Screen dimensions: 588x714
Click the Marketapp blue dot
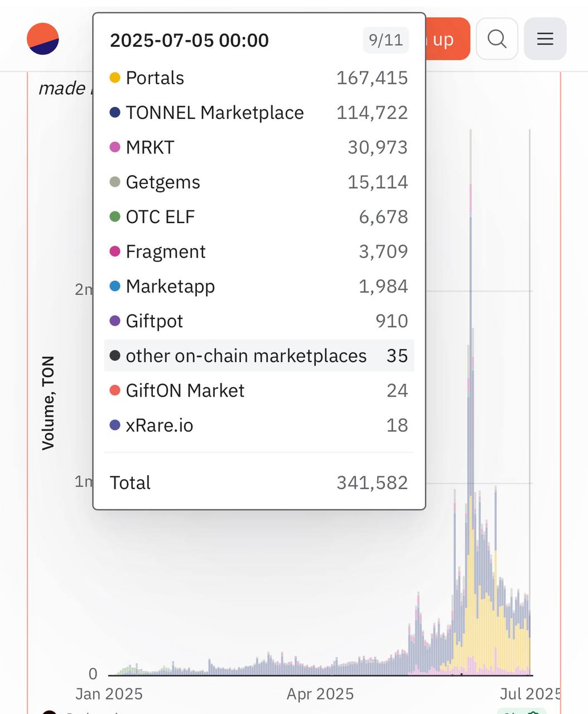tap(115, 286)
